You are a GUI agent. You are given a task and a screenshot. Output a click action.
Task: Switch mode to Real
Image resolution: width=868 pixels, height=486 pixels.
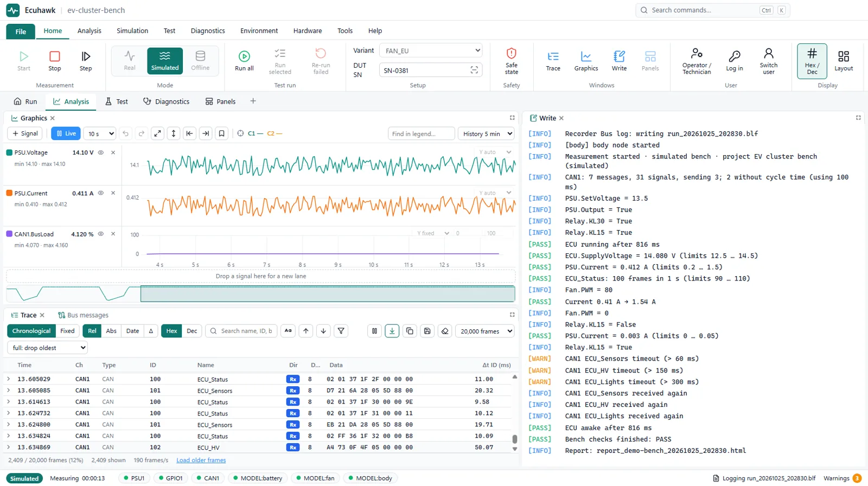click(130, 61)
